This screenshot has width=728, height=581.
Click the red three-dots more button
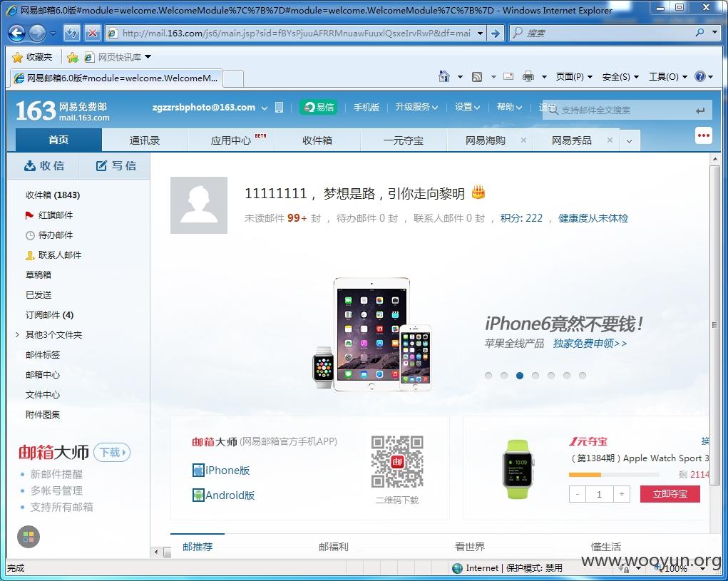(x=703, y=135)
